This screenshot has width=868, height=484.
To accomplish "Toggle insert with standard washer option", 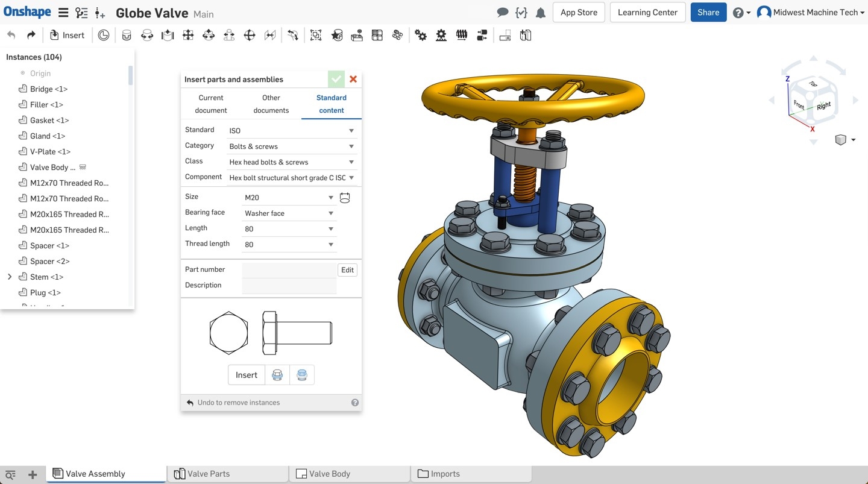I will 277,375.
